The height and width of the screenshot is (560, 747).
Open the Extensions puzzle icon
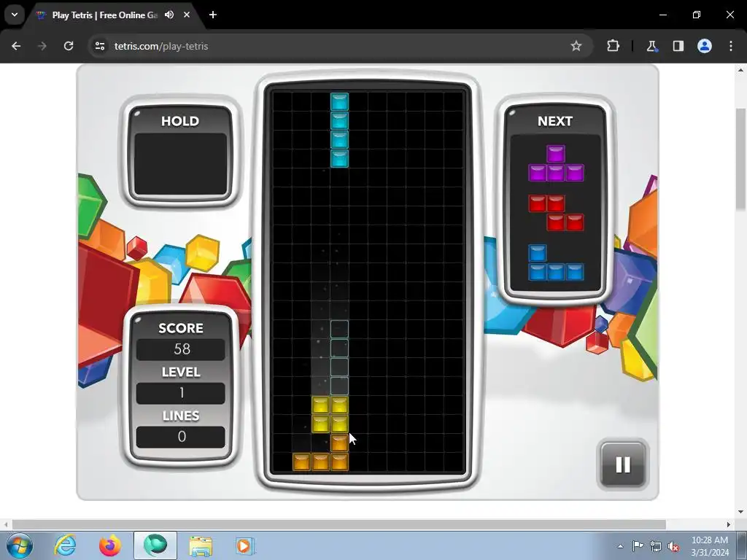click(x=613, y=46)
